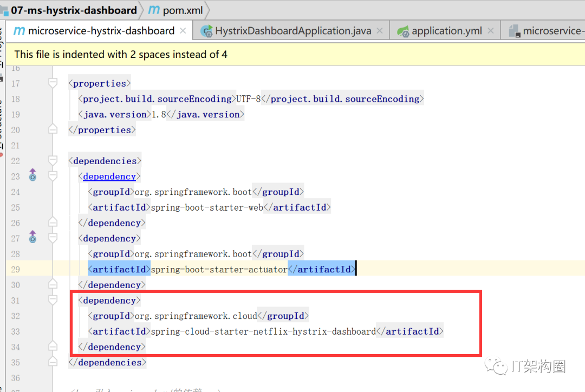Click the Maven icon beside pom.xml breadcrumb
This screenshot has height=392, width=585.
click(154, 10)
